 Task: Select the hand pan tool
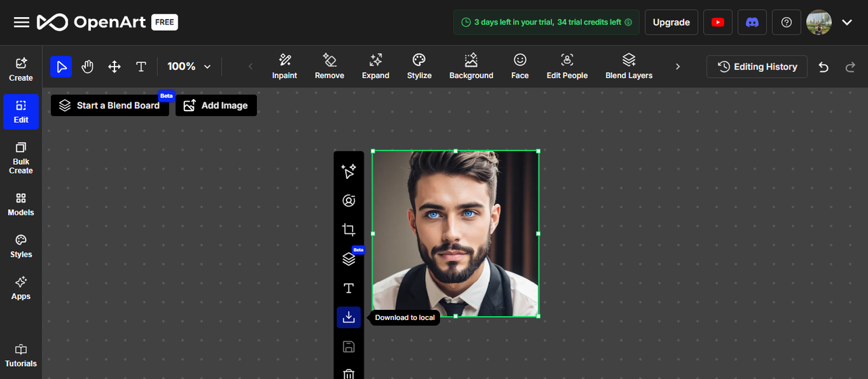[87, 66]
